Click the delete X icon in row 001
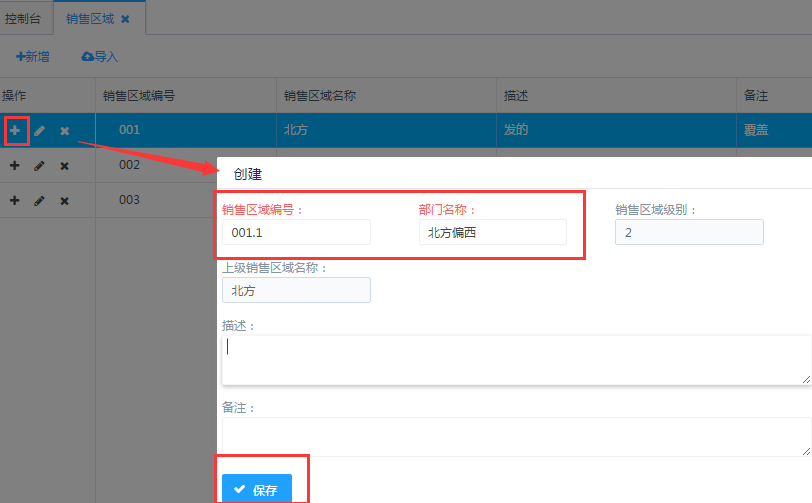This screenshot has height=503, width=812. pyautogui.click(x=65, y=131)
